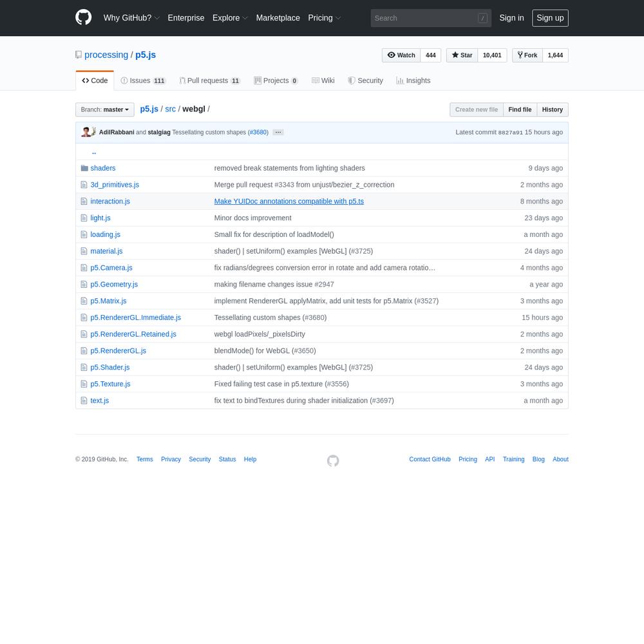Click the file icon beside p5.Matrix.js
Viewport: 644px width, 644px height.
tap(84, 301)
